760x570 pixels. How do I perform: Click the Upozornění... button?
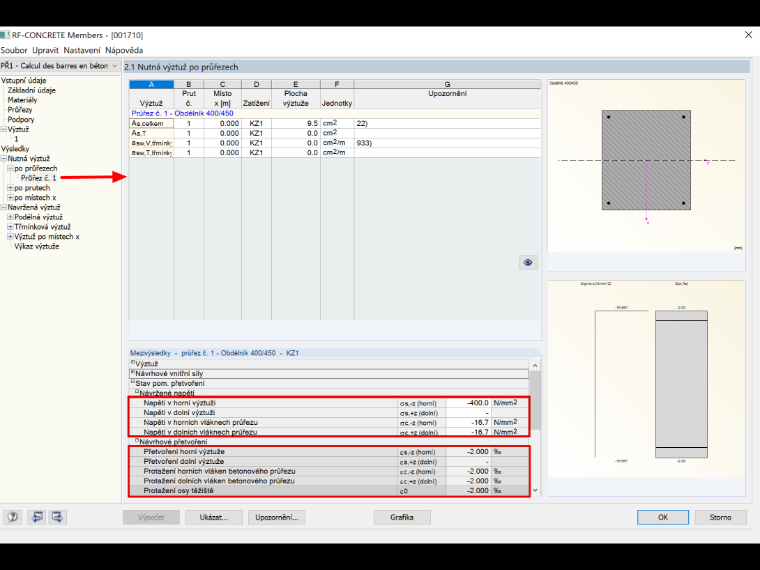click(277, 517)
